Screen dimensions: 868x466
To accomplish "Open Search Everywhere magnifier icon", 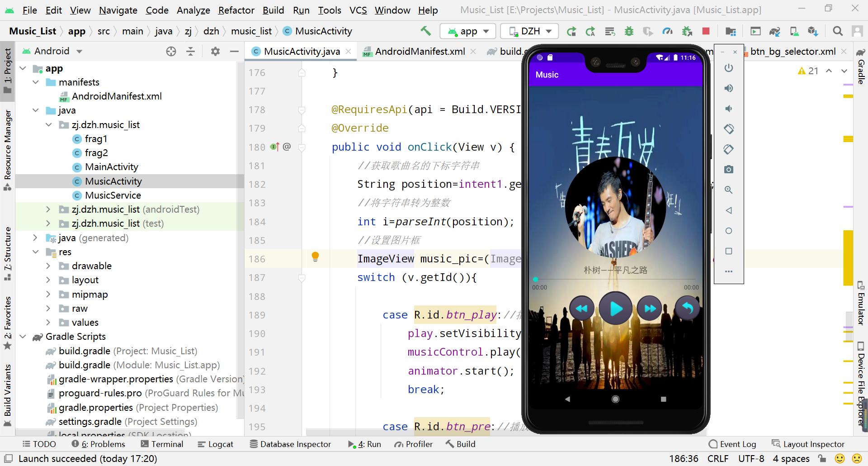I will click(838, 31).
